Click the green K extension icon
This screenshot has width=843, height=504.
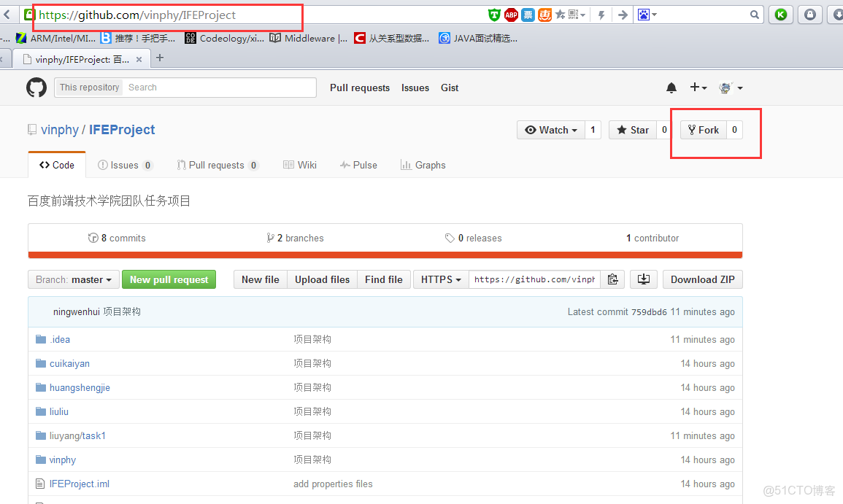point(781,15)
